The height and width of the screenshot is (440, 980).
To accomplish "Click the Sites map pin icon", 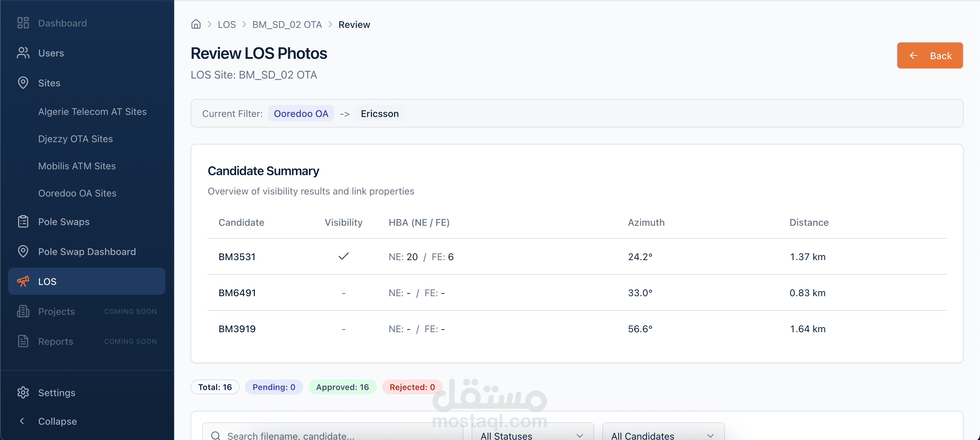I will click(23, 83).
